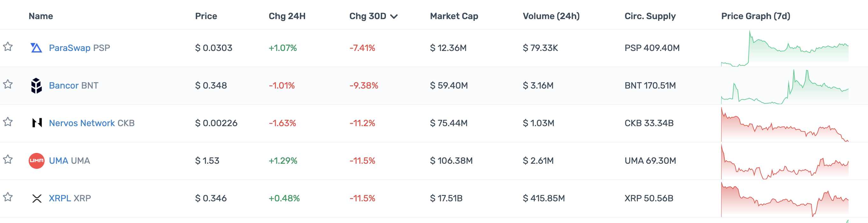Toggle the XRPL favorite star
This screenshot has height=223, width=868.
pyautogui.click(x=8, y=197)
